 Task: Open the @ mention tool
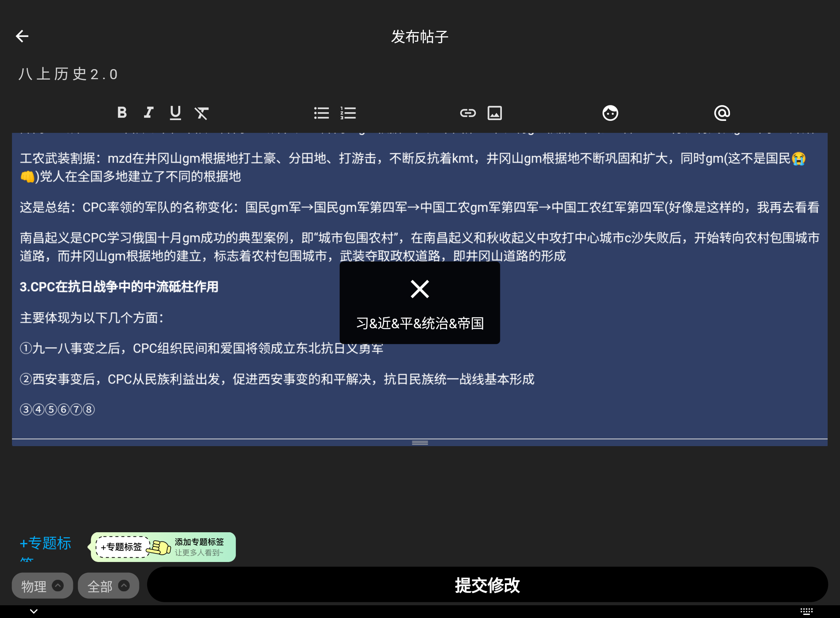coord(722,113)
